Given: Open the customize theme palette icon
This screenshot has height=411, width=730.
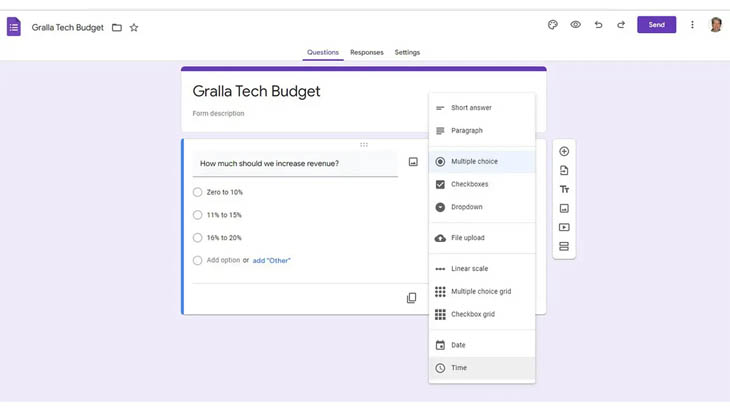Looking at the screenshot, I should click(x=553, y=25).
